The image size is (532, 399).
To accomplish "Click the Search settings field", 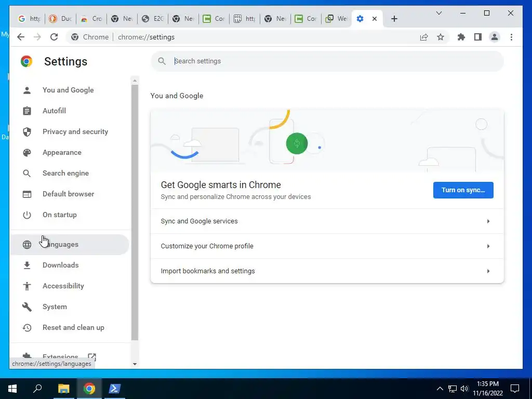I will [327, 61].
